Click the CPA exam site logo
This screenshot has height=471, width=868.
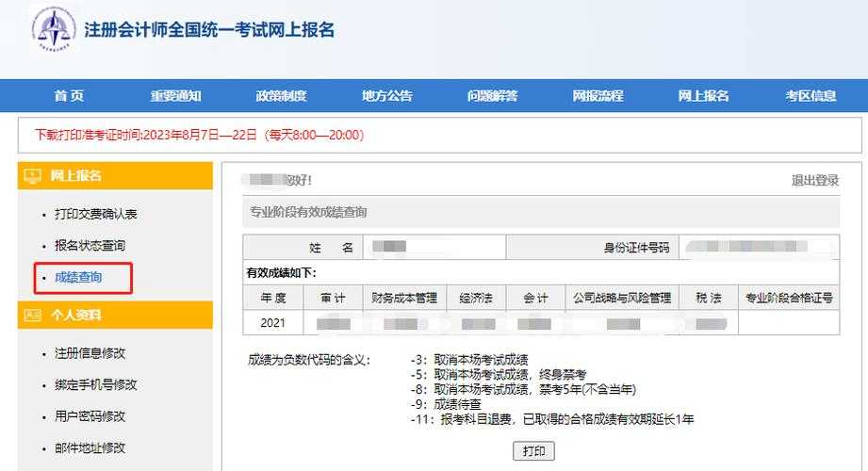(x=54, y=29)
